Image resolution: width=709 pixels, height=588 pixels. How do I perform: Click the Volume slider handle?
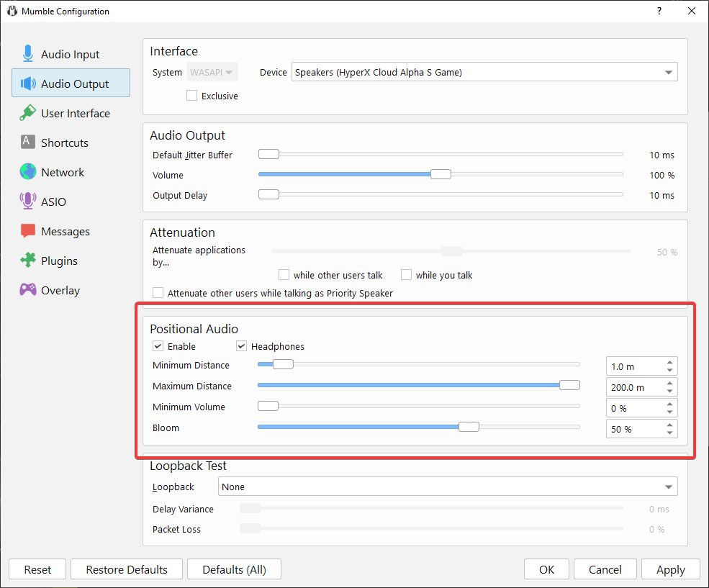coord(441,174)
